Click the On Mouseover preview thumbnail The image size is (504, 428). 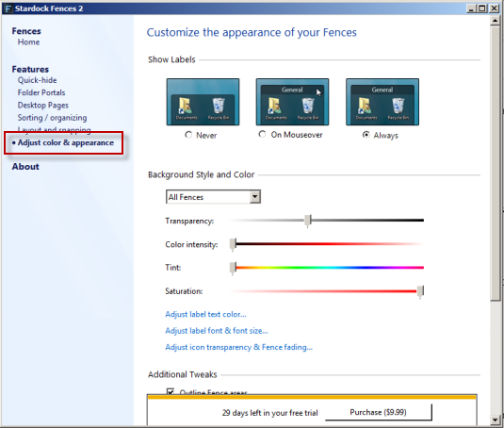pos(292,102)
